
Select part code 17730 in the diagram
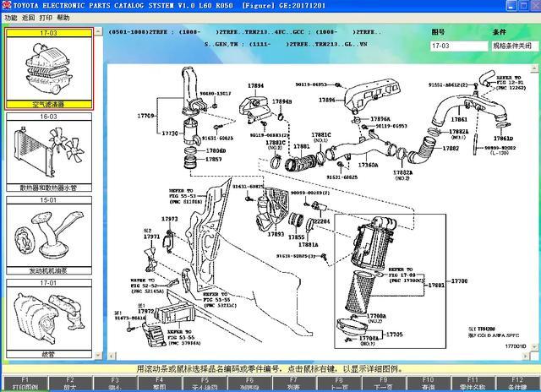point(170,133)
